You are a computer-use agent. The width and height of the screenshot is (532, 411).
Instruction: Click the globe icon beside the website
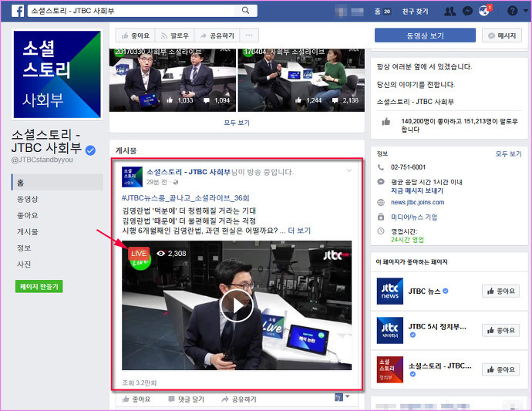pyautogui.click(x=381, y=203)
